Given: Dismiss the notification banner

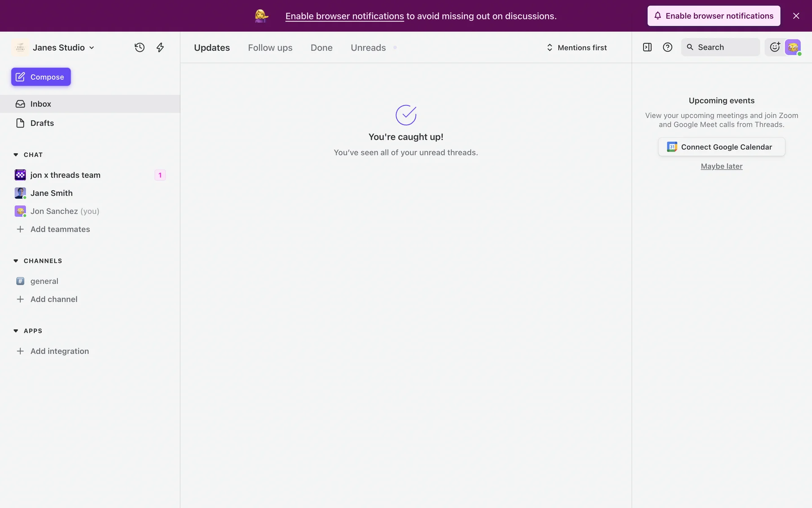Looking at the screenshot, I should coord(796,16).
